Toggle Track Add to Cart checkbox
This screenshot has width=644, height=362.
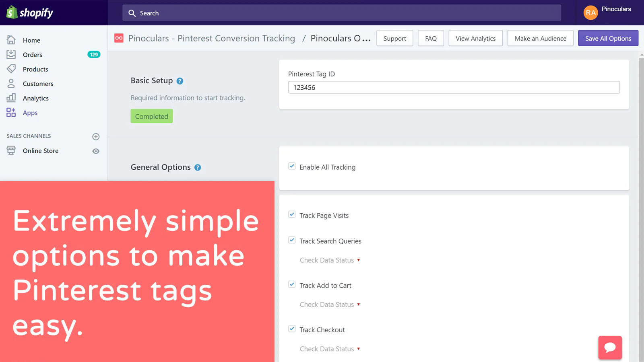[292, 284]
